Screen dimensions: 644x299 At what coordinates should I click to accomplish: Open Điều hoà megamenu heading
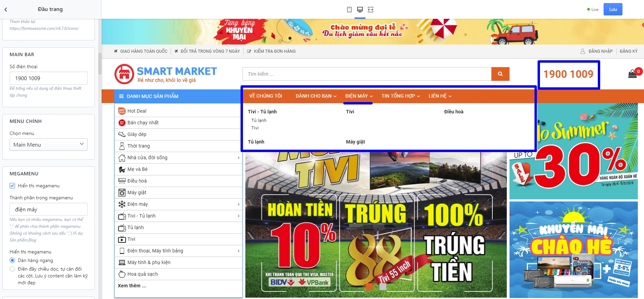[454, 112]
